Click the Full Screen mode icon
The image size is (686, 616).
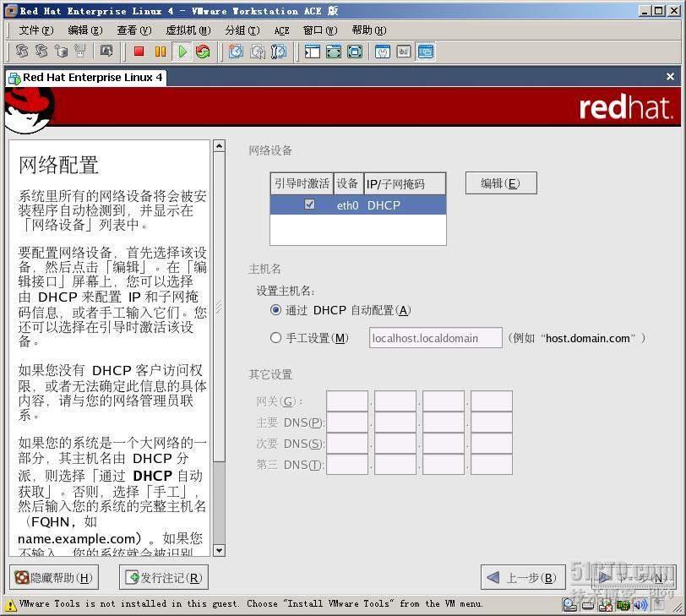point(354,52)
